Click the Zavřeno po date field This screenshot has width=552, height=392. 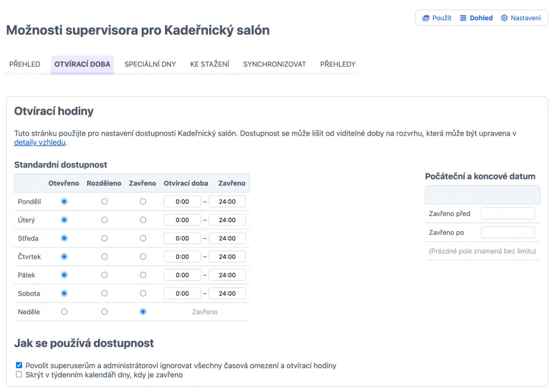pos(508,233)
